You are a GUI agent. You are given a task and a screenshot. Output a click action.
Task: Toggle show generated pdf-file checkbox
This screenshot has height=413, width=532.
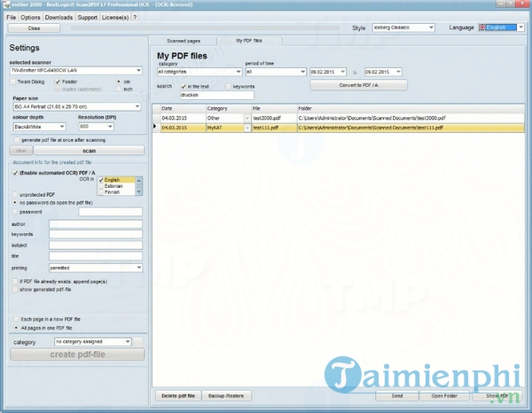(x=15, y=289)
